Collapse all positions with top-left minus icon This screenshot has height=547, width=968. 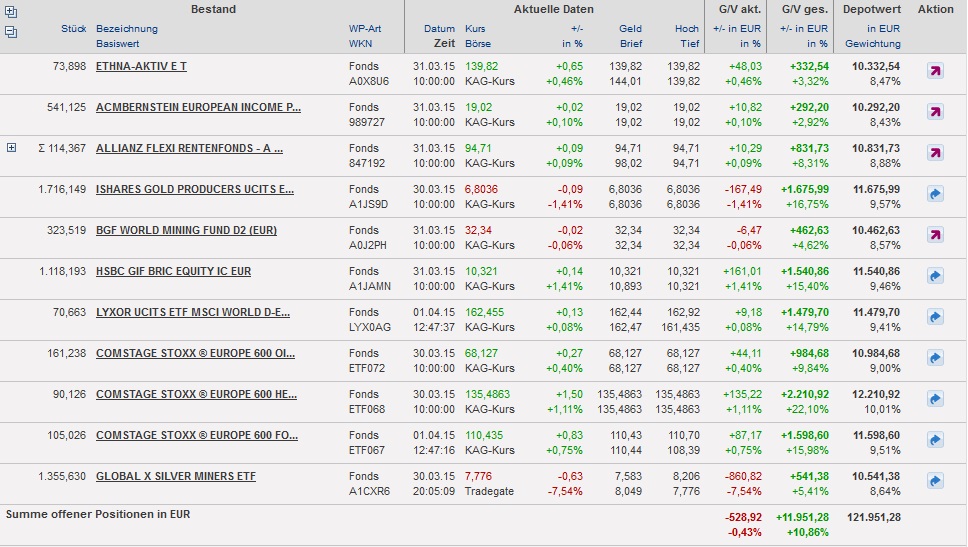(11, 32)
